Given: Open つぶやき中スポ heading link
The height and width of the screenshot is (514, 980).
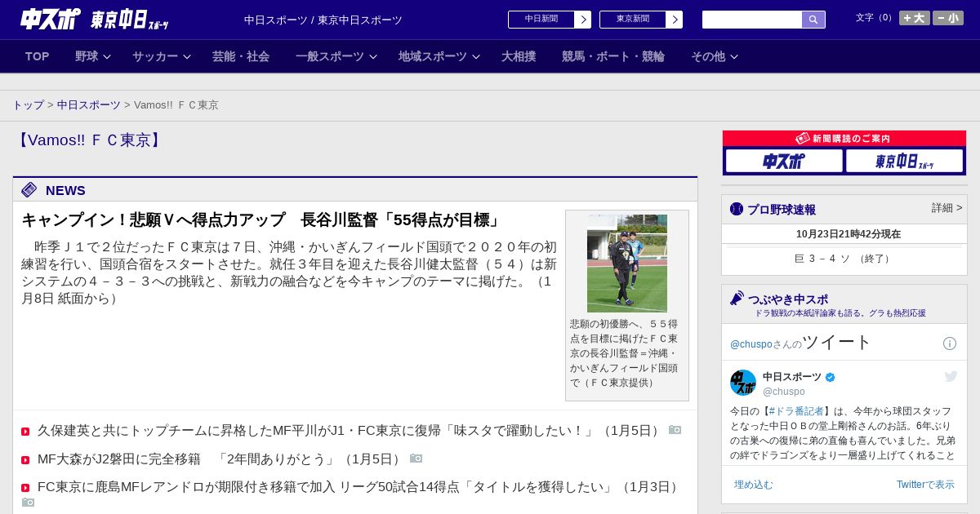Looking at the screenshot, I should coord(788,299).
